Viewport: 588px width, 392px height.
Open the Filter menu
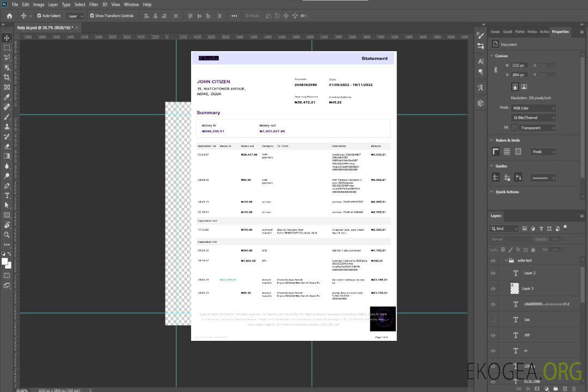tap(94, 4)
